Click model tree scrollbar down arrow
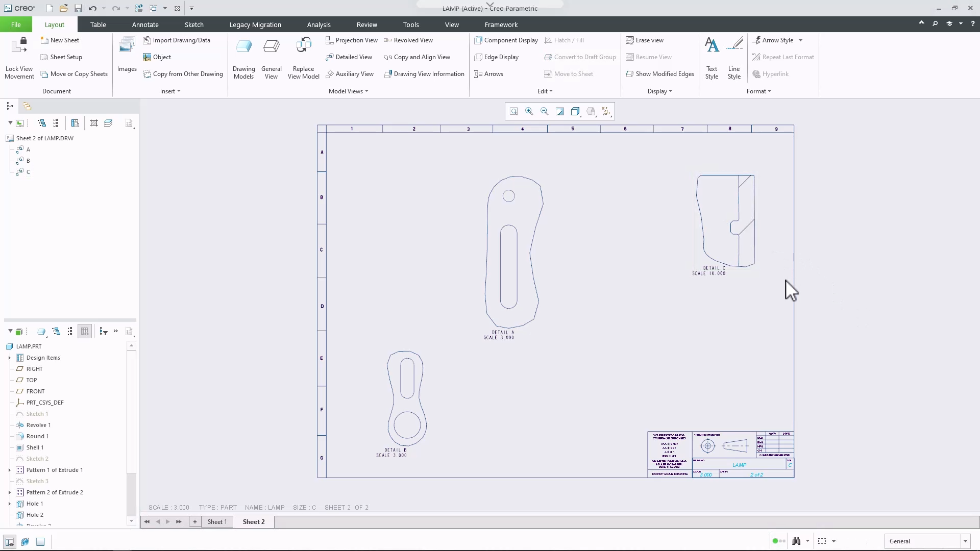The height and width of the screenshot is (551, 980). coord(131,521)
